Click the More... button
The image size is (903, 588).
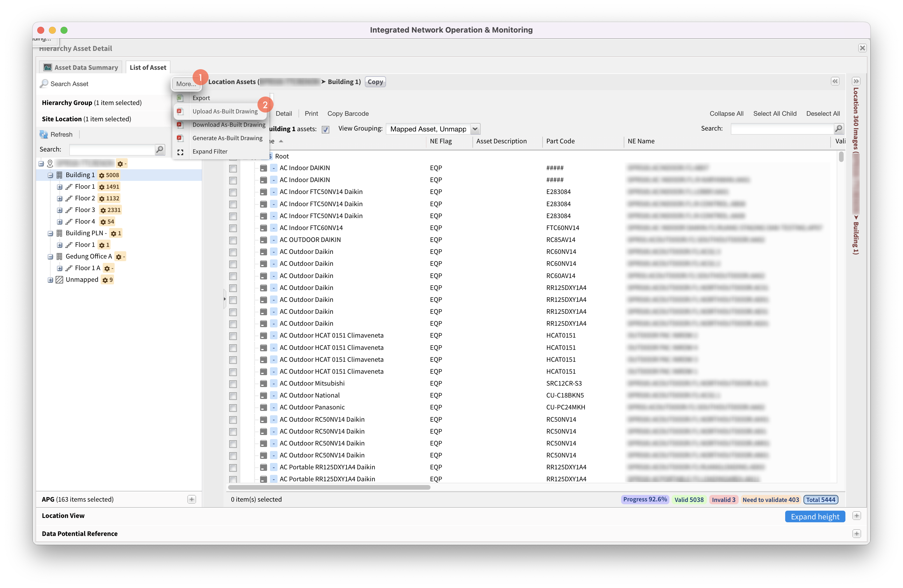[x=186, y=83]
